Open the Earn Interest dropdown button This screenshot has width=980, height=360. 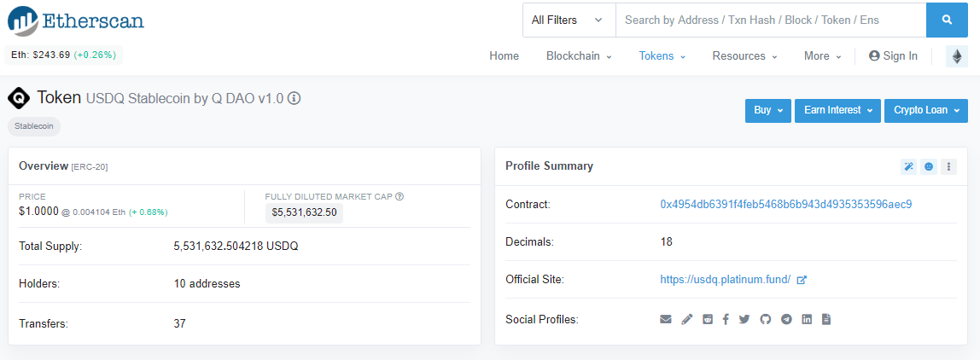[837, 111]
